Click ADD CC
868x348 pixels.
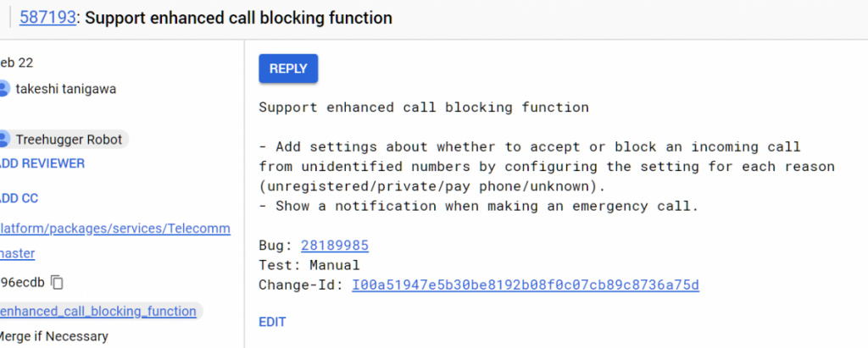[x=19, y=198]
